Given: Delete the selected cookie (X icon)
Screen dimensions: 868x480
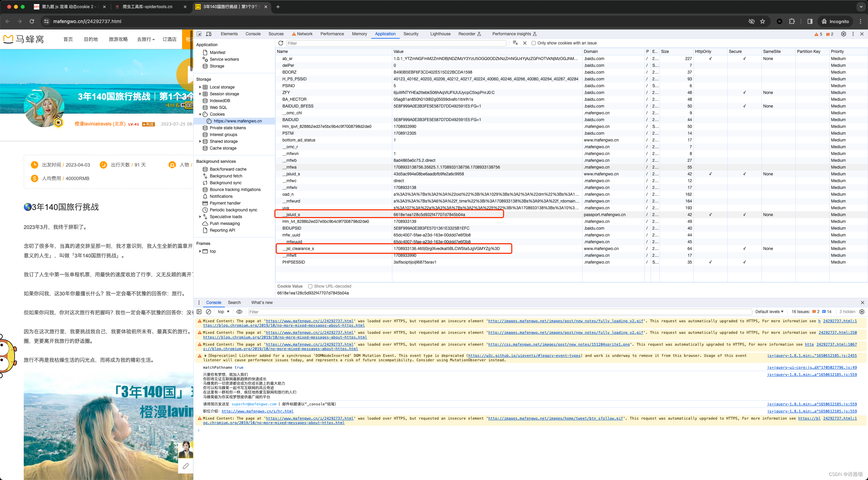Looking at the screenshot, I should (525, 43).
